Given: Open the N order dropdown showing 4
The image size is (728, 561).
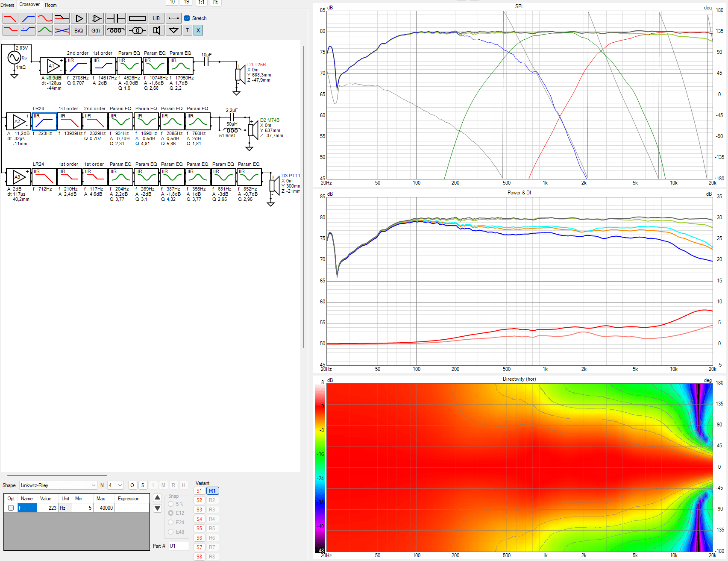Looking at the screenshot, I should point(115,485).
